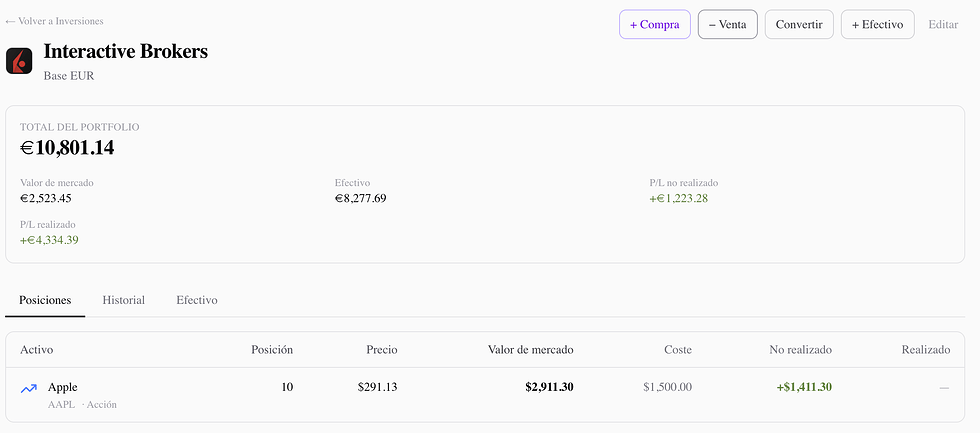The height and width of the screenshot is (433, 980).
Task: Click the Interactive Brokers title
Action: [x=126, y=52]
